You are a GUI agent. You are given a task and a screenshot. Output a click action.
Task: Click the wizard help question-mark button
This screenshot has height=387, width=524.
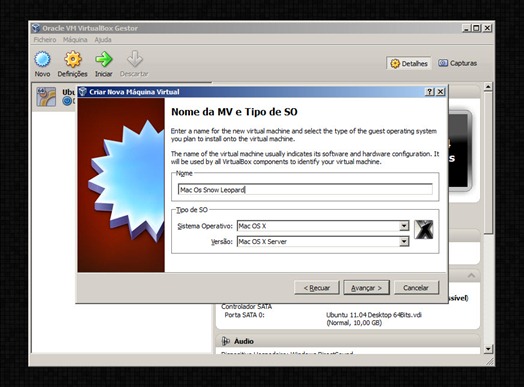(x=429, y=92)
